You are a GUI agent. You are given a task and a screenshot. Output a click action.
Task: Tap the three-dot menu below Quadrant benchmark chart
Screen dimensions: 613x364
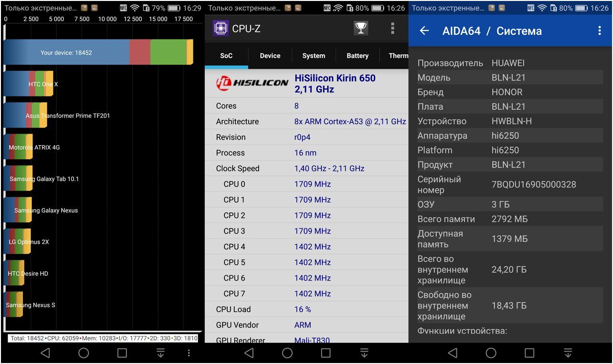(189, 353)
